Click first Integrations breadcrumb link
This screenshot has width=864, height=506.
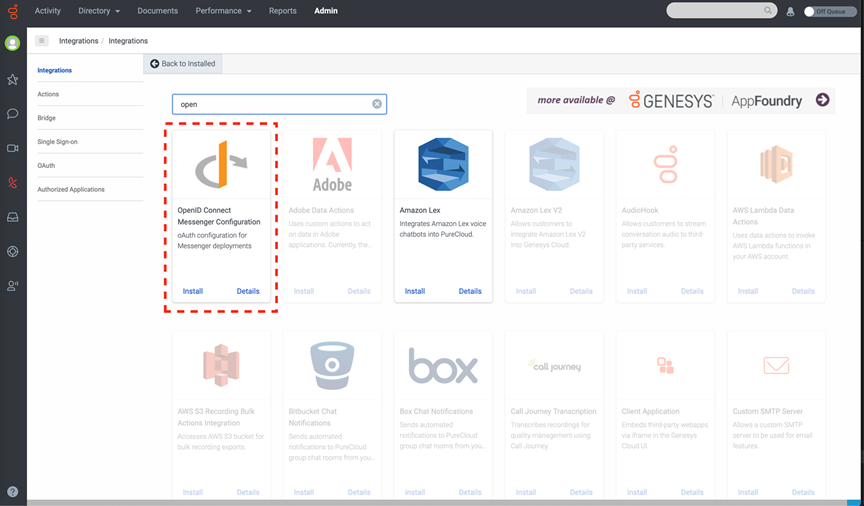pos(78,41)
